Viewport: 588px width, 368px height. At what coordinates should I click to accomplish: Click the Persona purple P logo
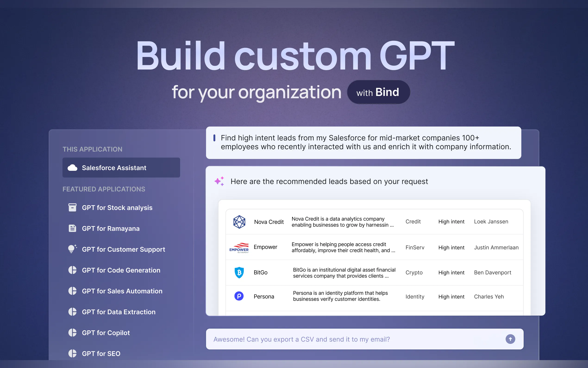tap(239, 296)
